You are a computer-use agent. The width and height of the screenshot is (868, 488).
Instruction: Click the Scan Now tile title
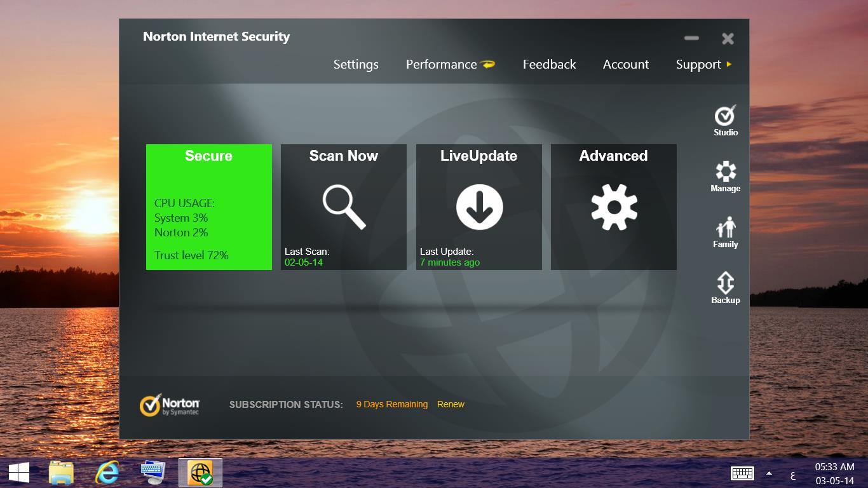coord(344,156)
